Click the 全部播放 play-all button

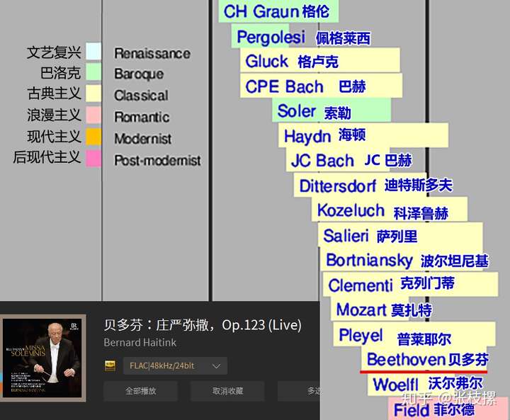[x=140, y=391]
